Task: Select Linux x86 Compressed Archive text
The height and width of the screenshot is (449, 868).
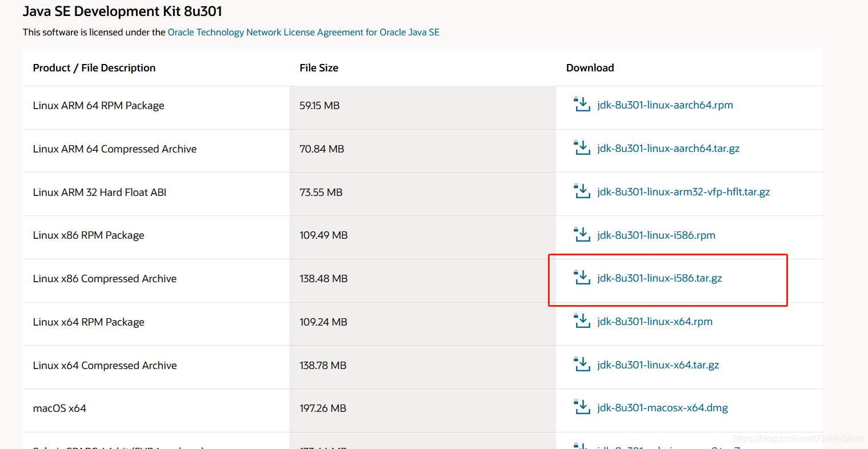Action: [x=105, y=279]
